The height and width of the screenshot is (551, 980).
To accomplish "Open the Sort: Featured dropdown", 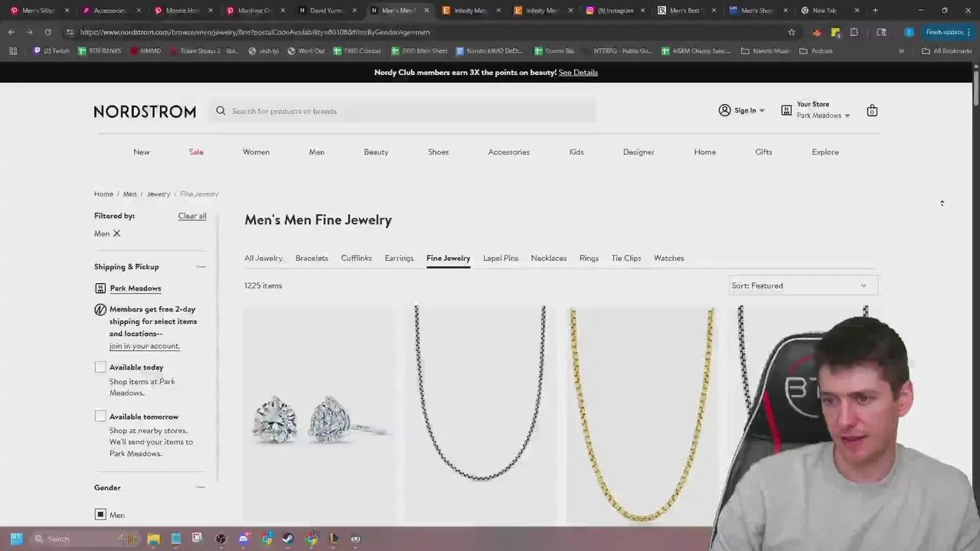I will click(x=802, y=285).
